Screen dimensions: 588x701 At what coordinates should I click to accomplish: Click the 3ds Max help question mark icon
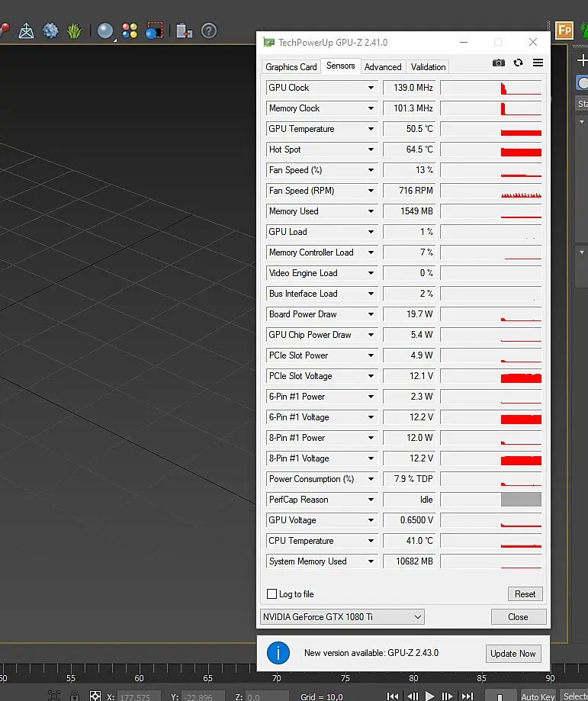click(209, 31)
